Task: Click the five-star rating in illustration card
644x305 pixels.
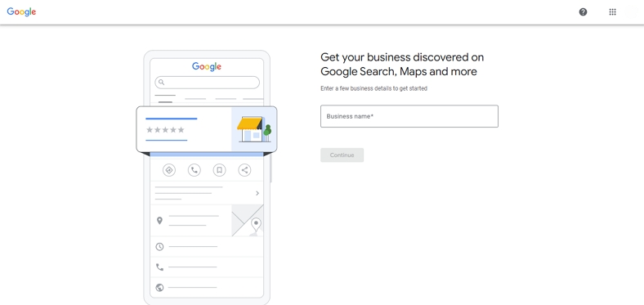Action: coord(165,130)
